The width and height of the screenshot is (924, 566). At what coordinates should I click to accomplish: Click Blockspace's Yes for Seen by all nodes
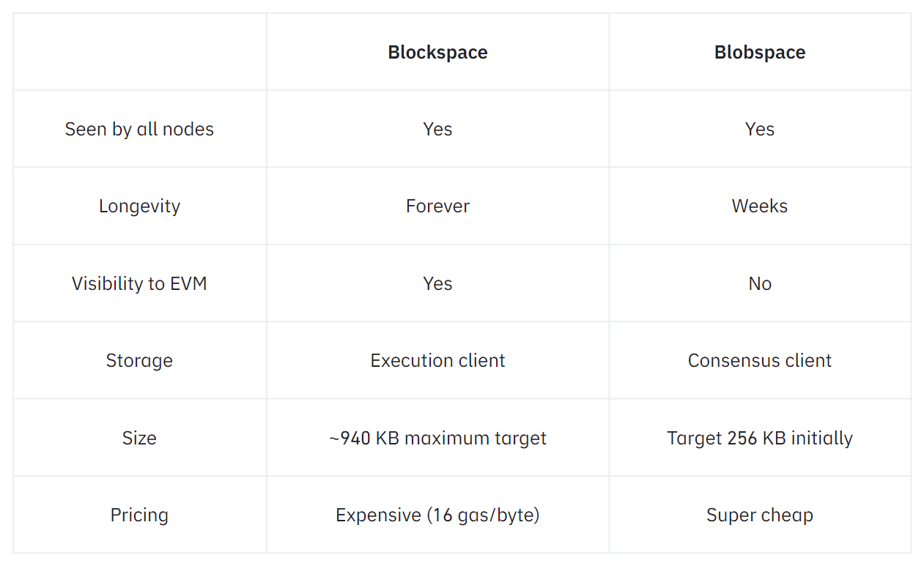tap(437, 130)
